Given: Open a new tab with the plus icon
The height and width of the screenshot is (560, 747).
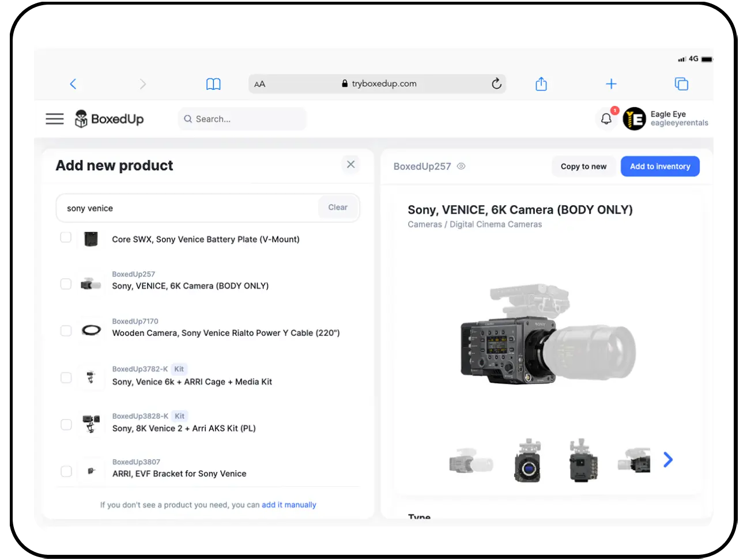Looking at the screenshot, I should coord(611,84).
